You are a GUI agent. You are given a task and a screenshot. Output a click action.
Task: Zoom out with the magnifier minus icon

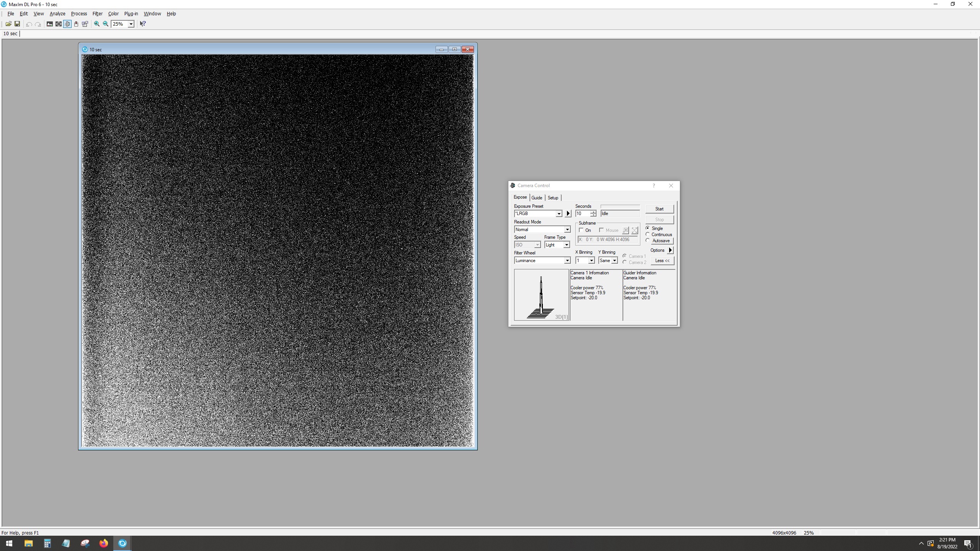click(x=106, y=24)
